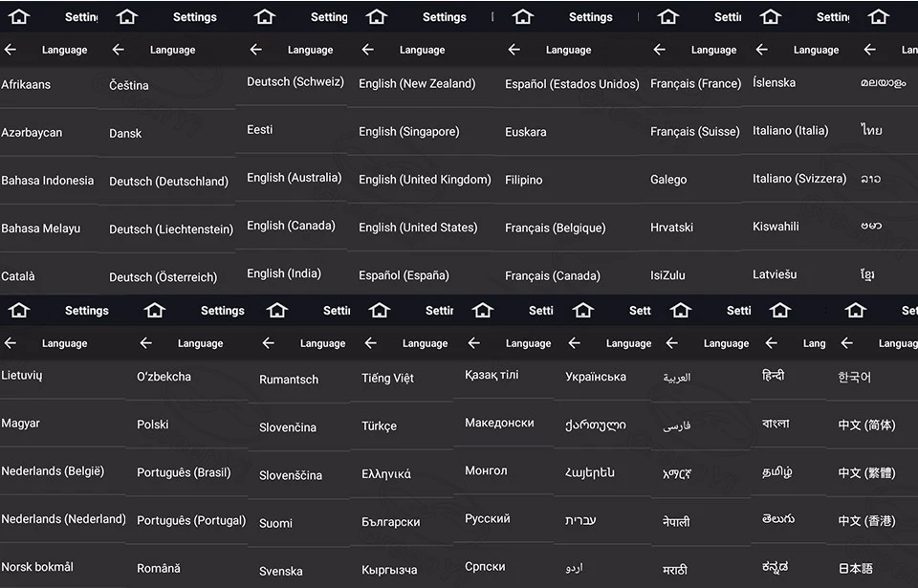Select English (United Kingdom) language
Image resolution: width=918 pixels, height=588 pixels.
pyautogui.click(x=425, y=180)
